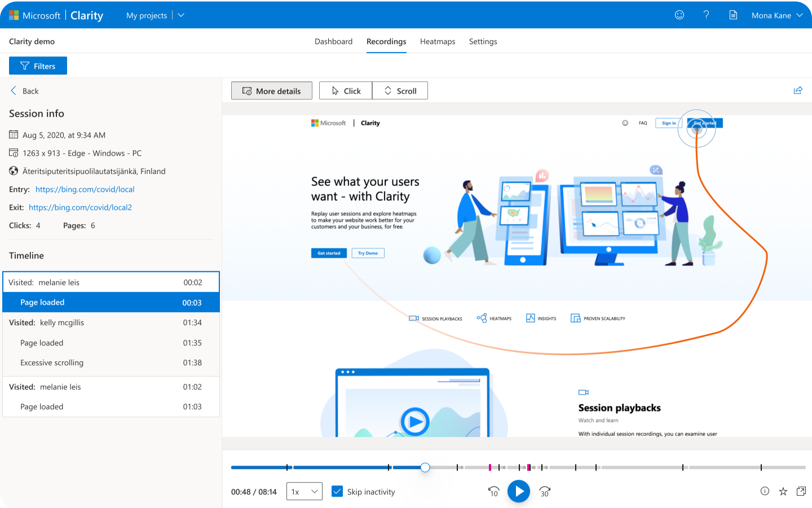
Task: Click the share recording icon above the player
Action: [798, 90]
